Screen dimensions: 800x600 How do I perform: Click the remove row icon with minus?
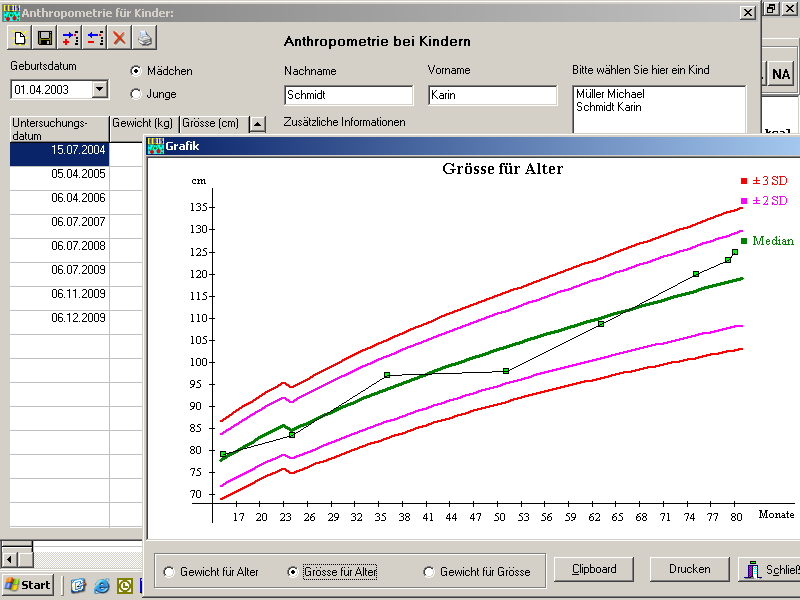coord(95,38)
